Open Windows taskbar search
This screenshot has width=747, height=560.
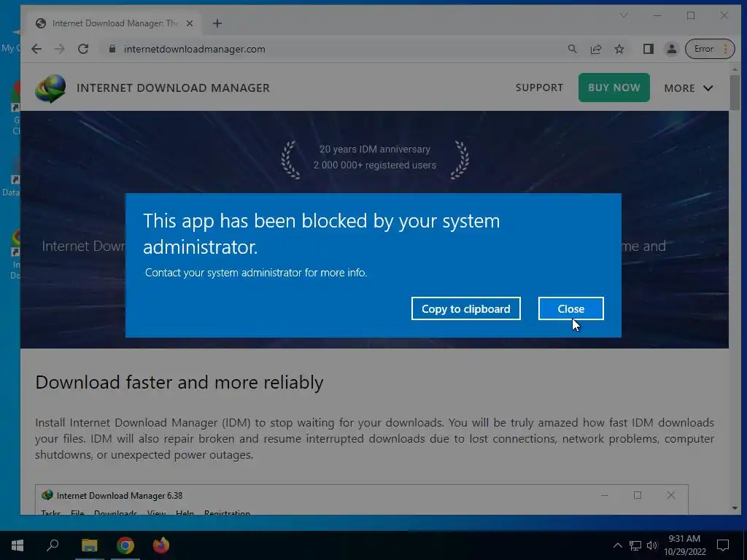pyautogui.click(x=53, y=545)
